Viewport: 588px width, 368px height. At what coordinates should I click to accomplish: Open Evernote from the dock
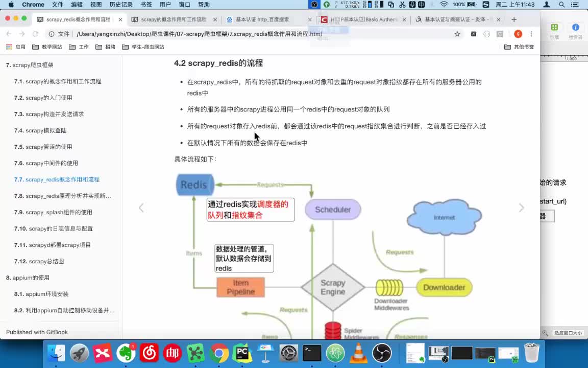[x=126, y=353]
